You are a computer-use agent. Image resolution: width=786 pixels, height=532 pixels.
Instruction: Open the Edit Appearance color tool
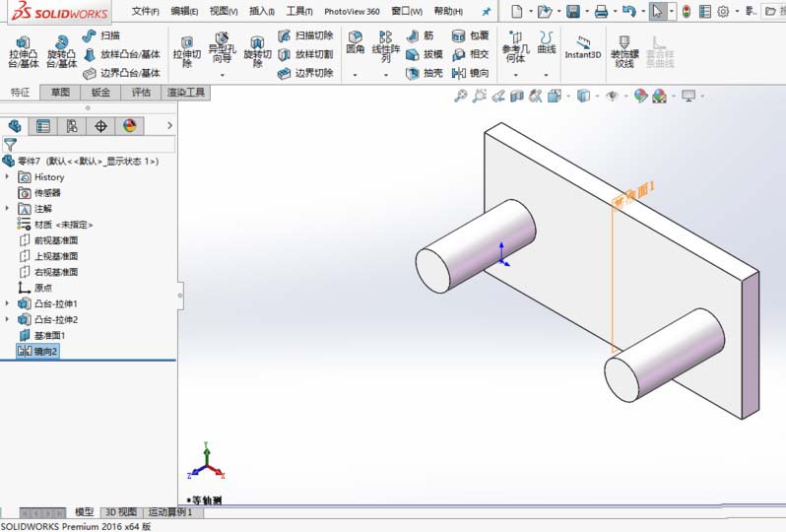pyautogui.click(x=640, y=96)
